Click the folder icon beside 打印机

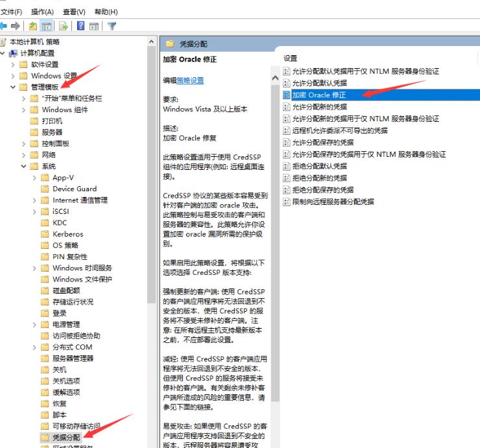(x=34, y=121)
